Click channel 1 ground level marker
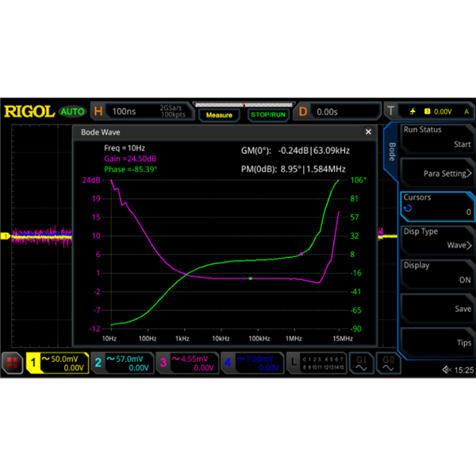Image resolution: width=476 pixels, height=476 pixels. tap(6, 236)
